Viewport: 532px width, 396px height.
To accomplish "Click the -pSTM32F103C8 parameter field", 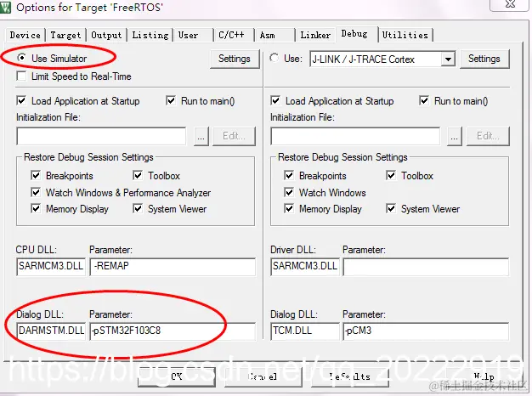I will (173, 331).
